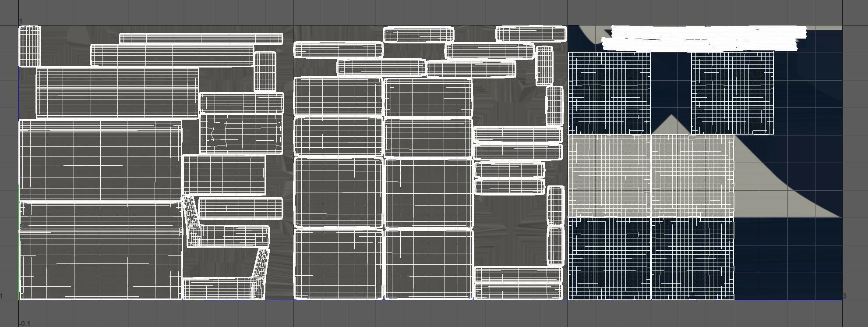Select the right light-gray grid UV shell in the third tile

(x=693, y=176)
